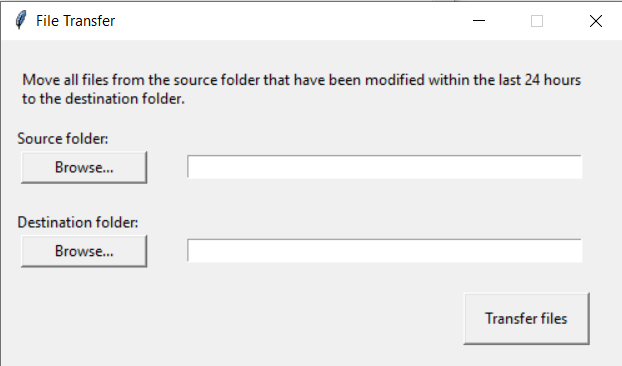Start moving files with Transfer files
This screenshot has height=366, width=622.
click(526, 318)
